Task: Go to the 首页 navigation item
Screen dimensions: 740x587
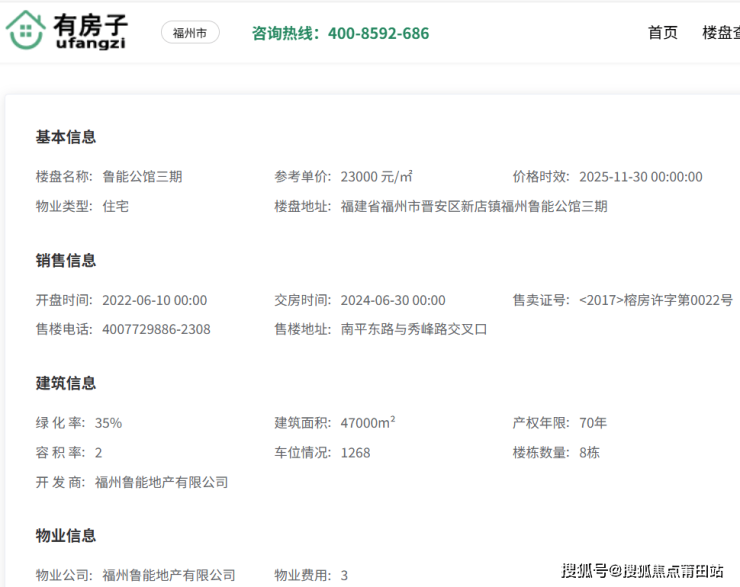Action: (662, 33)
